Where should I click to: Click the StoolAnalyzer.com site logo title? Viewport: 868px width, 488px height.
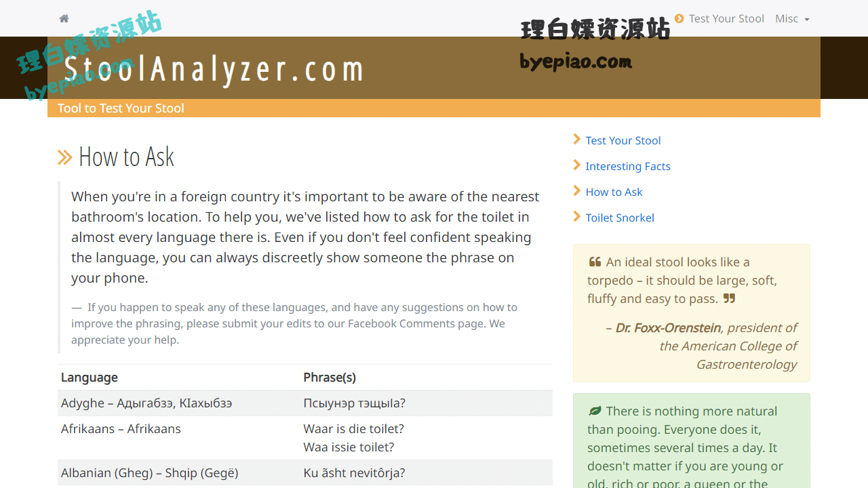pyautogui.click(x=214, y=68)
